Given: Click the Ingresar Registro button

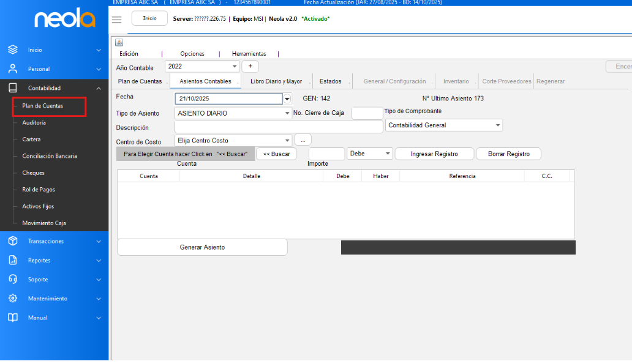Looking at the screenshot, I should click(x=434, y=154).
